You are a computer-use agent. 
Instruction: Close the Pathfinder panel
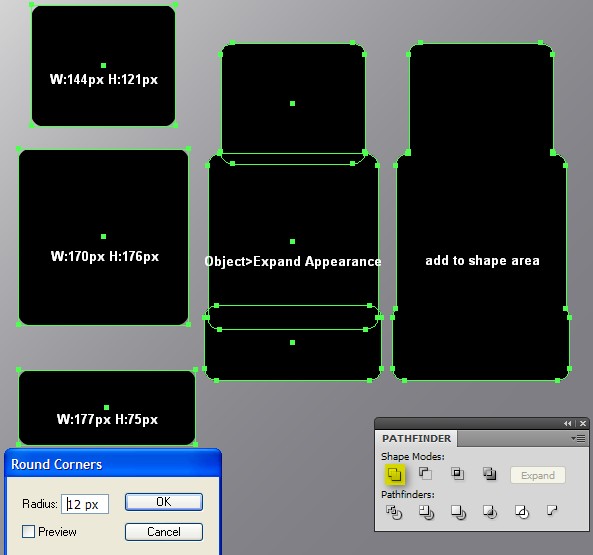(x=583, y=424)
